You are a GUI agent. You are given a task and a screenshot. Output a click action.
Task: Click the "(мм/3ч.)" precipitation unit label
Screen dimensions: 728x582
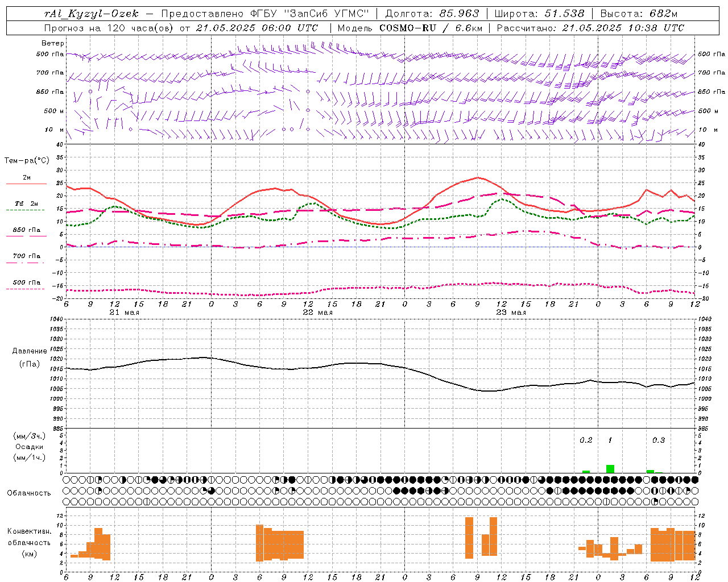pos(29,436)
